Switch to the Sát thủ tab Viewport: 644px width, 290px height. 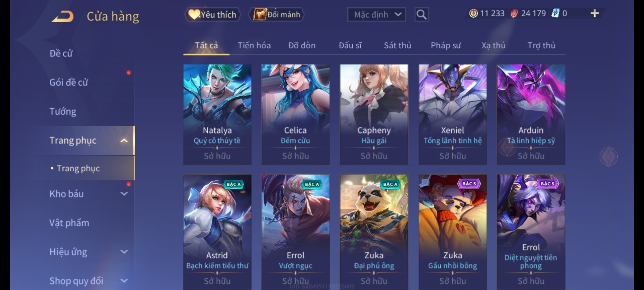tap(397, 45)
